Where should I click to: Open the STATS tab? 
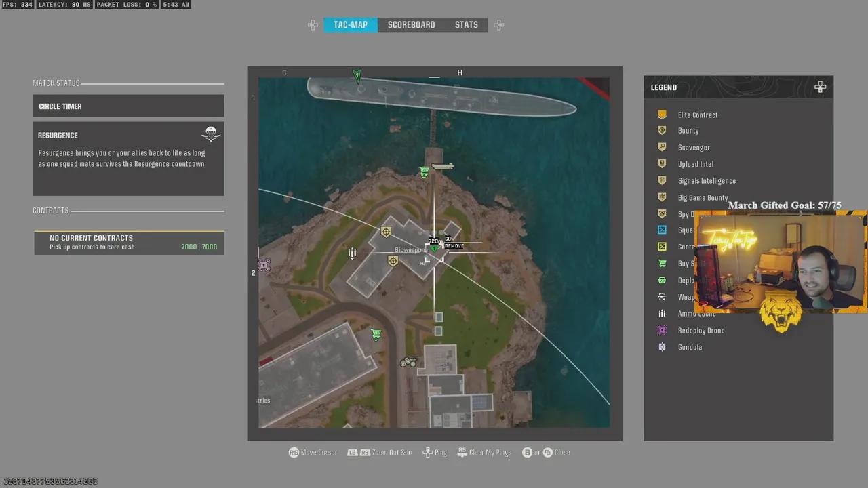pos(467,25)
